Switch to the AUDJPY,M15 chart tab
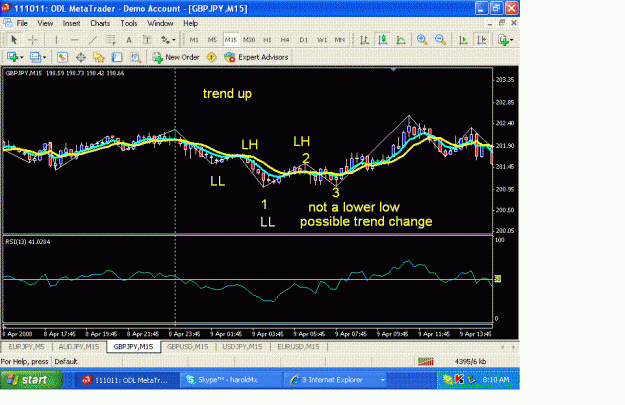This screenshot has height=405, width=625. point(79,347)
